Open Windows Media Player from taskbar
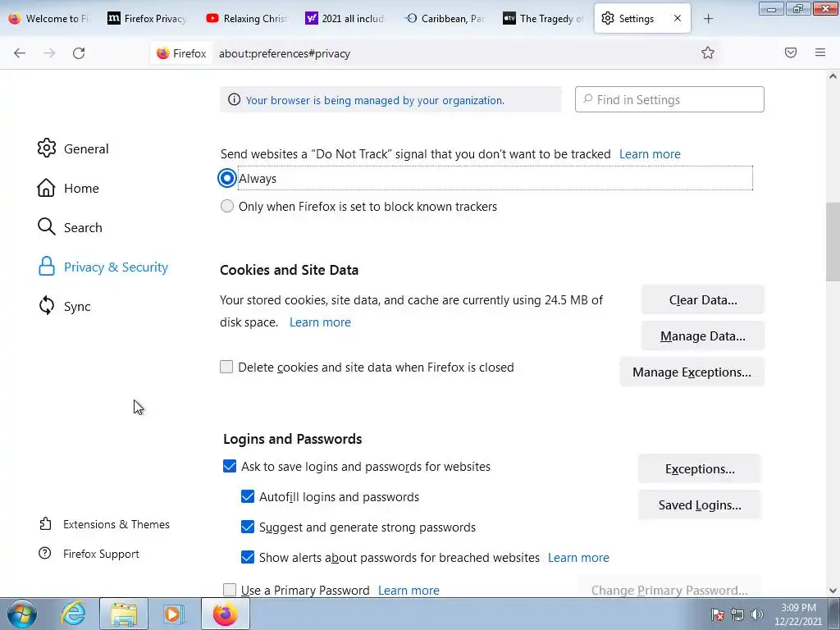The width and height of the screenshot is (840, 630). point(173,614)
